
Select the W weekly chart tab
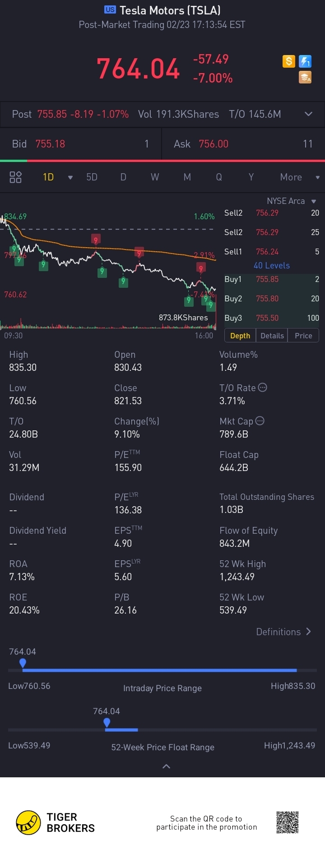click(x=155, y=177)
